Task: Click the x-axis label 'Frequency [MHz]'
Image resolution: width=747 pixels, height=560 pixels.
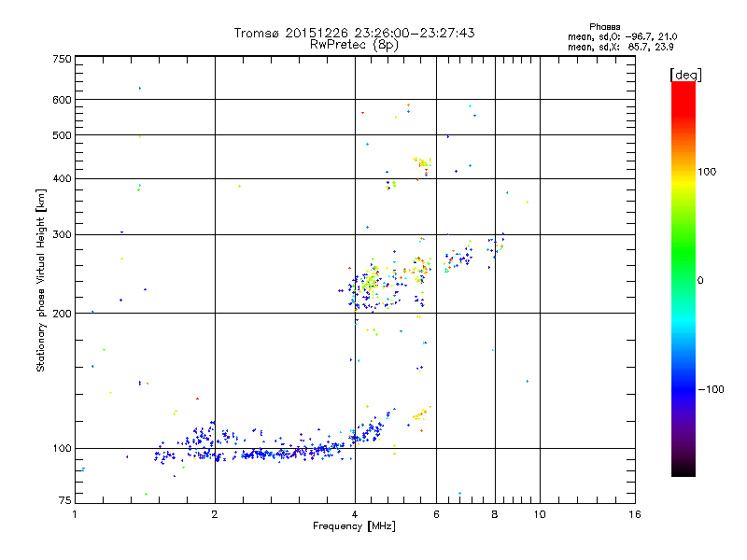Action: (354, 526)
